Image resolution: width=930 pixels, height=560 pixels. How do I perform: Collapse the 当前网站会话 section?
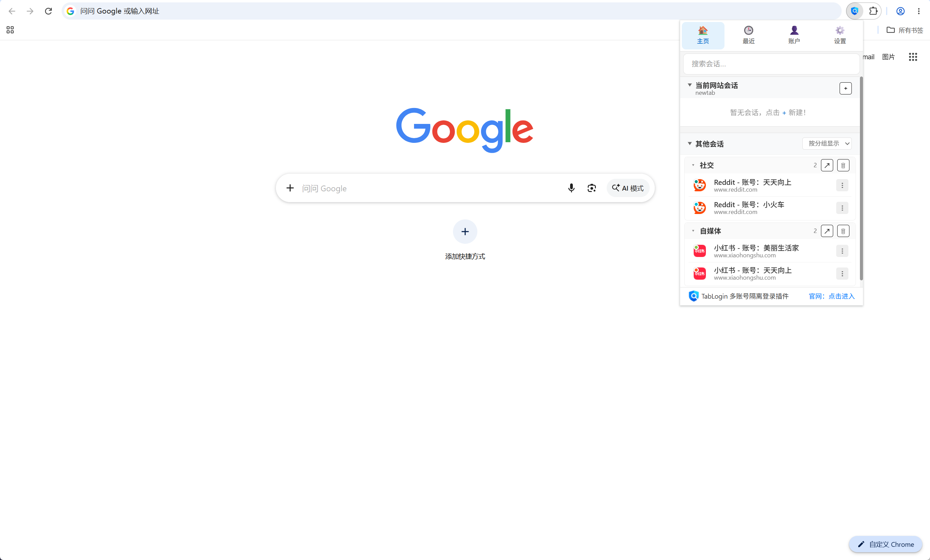tap(690, 85)
